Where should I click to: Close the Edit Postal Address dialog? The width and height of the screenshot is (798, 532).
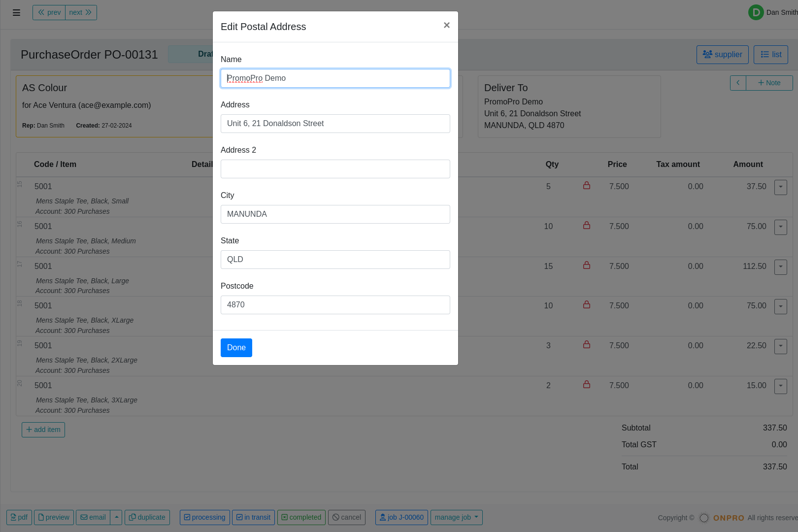(446, 25)
